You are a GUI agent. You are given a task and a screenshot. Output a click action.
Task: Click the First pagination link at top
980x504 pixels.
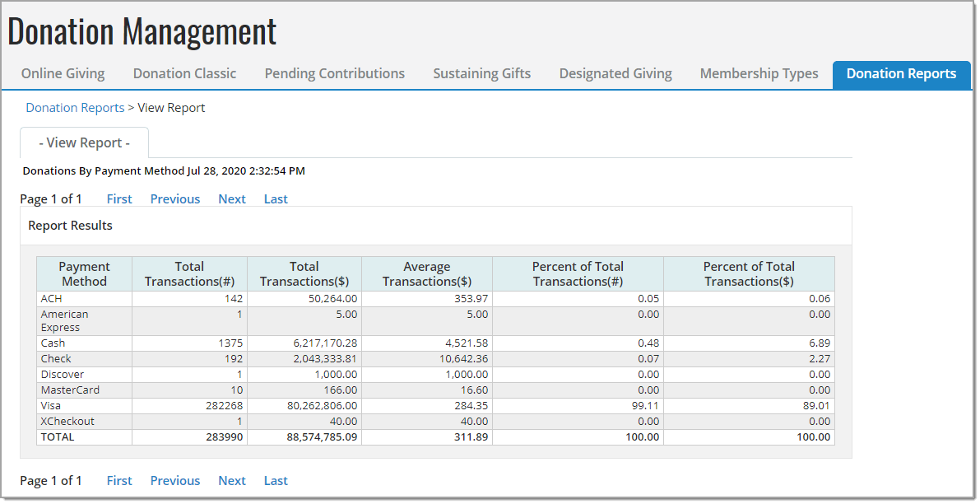point(119,198)
